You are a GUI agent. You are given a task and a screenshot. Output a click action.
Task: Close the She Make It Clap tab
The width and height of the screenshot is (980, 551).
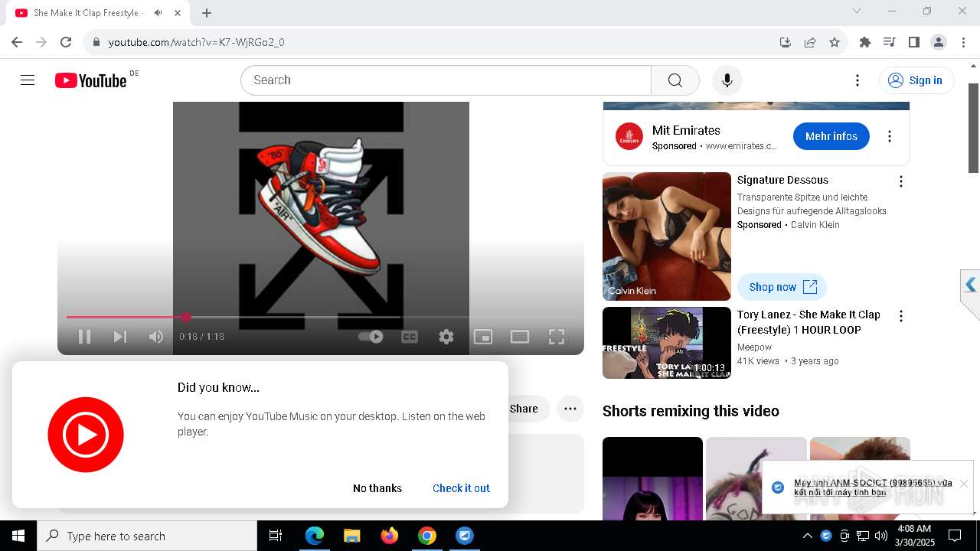point(178,12)
